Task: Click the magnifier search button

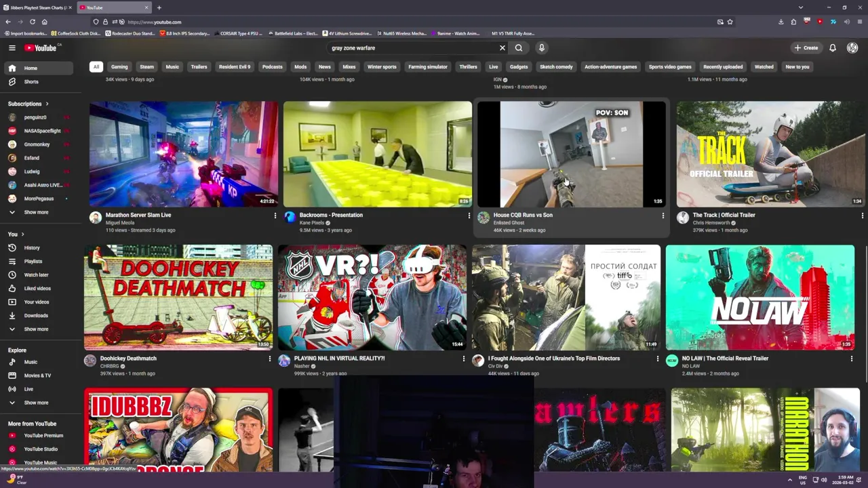Action: 519,48
